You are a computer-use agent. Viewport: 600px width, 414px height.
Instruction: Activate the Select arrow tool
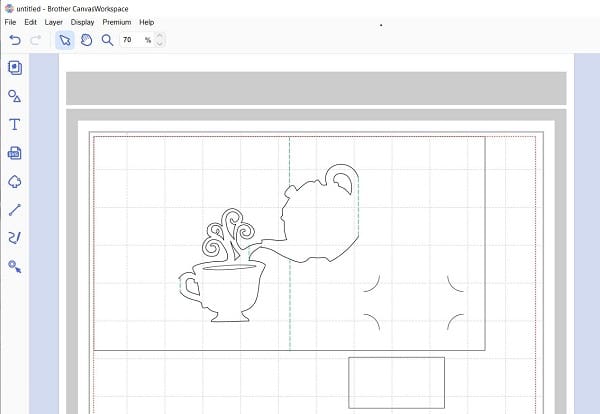[65, 40]
